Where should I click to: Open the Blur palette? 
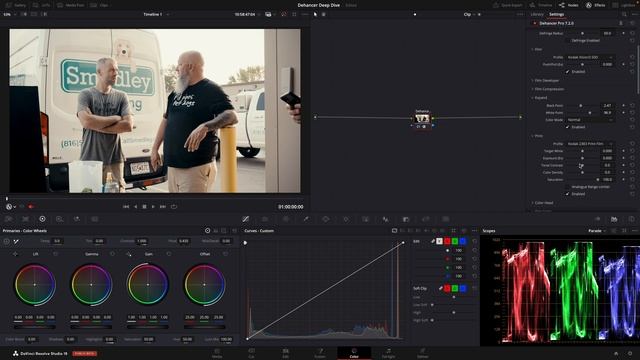tap(385, 219)
